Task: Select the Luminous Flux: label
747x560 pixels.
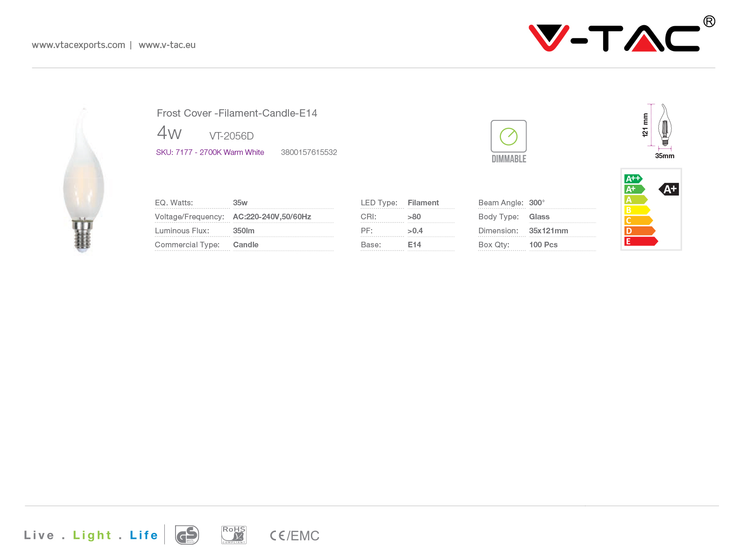Action: point(182,231)
